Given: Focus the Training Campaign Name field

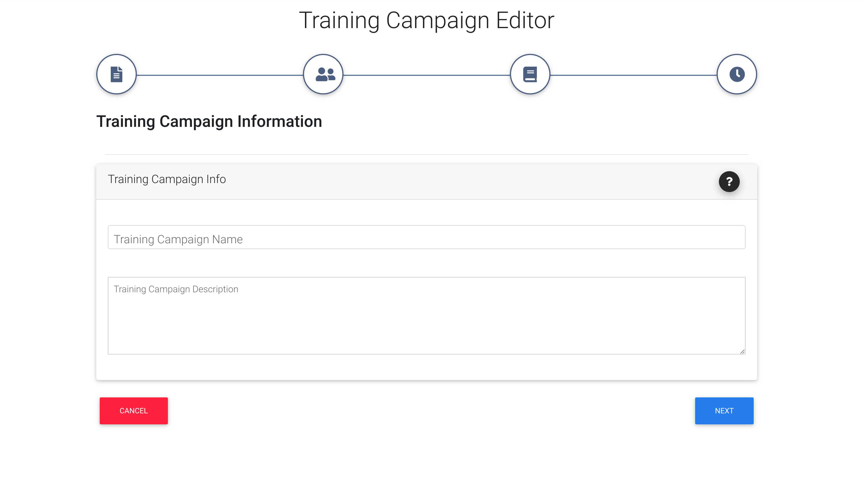Looking at the screenshot, I should point(427,237).
